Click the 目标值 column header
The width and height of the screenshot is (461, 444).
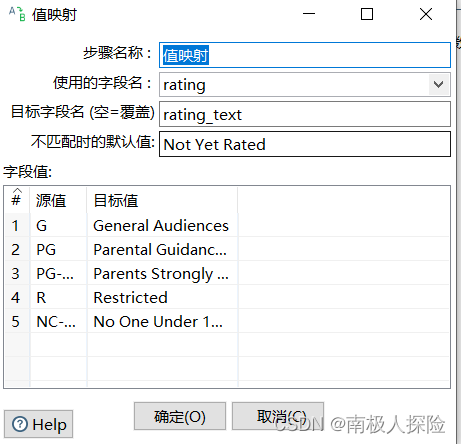(162, 200)
